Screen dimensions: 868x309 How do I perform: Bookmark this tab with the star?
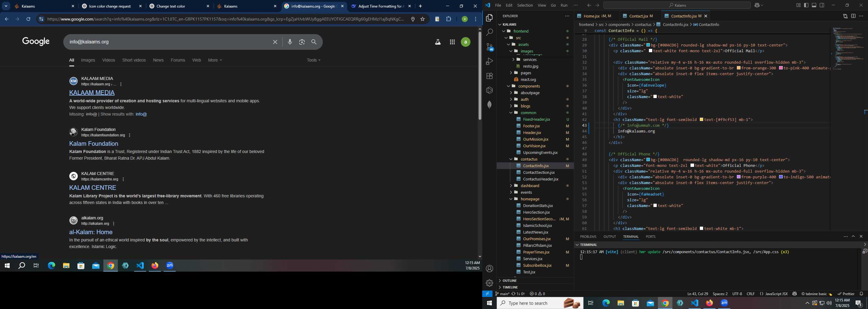point(423,19)
